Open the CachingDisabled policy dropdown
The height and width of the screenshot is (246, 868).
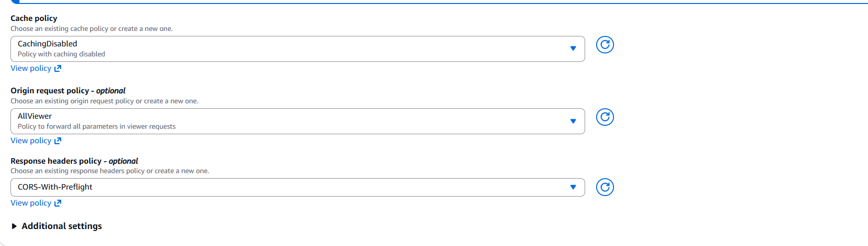click(x=297, y=49)
